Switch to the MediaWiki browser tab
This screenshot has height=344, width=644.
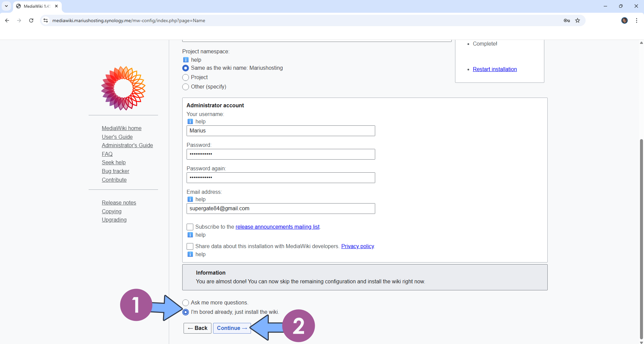(x=34, y=6)
